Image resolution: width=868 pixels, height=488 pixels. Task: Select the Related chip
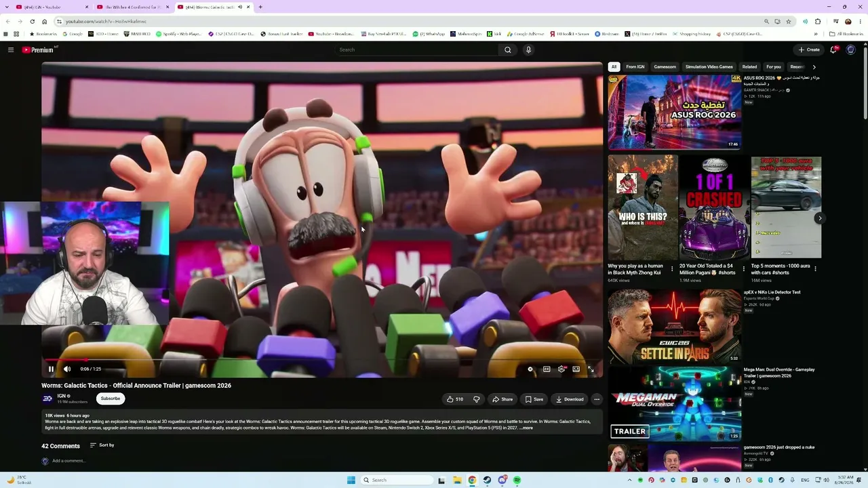749,67
